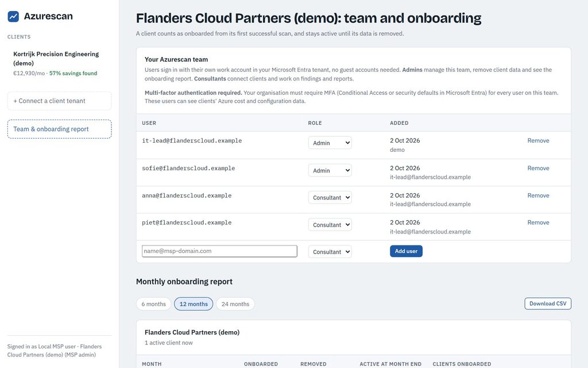This screenshot has width=588, height=368.
Task: Click the it-lead@flanderscloud.example user cell
Action: tap(192, 141)
